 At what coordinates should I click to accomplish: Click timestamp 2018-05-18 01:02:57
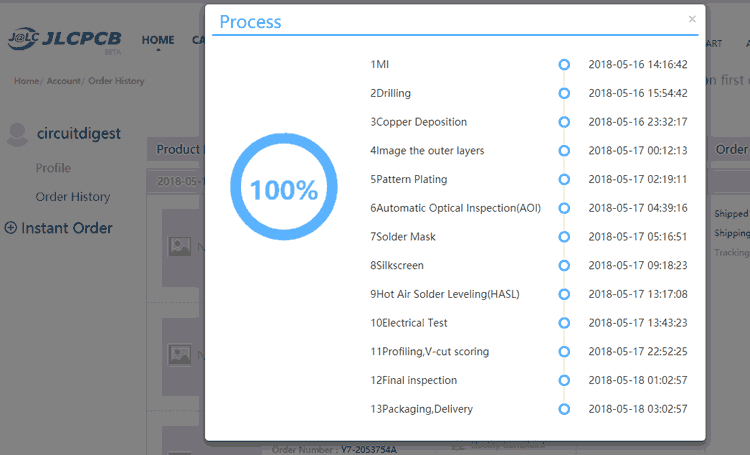638,380
